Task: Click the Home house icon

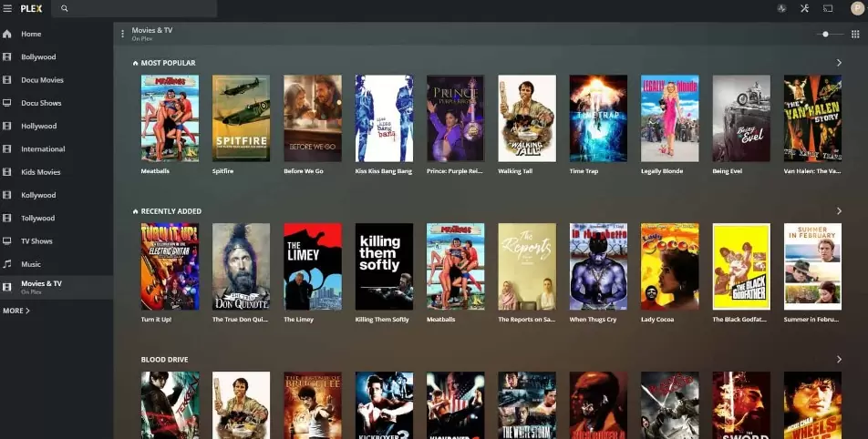Action: pyautogui.click(x=7, y=34)
